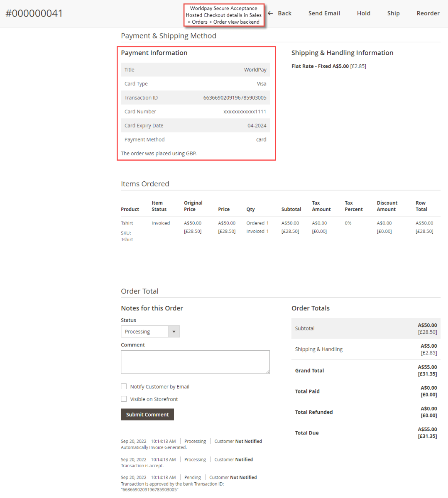
Task: Select the WorldPay payment Title row
Action: pyautogui.click(x=195, y=69)
